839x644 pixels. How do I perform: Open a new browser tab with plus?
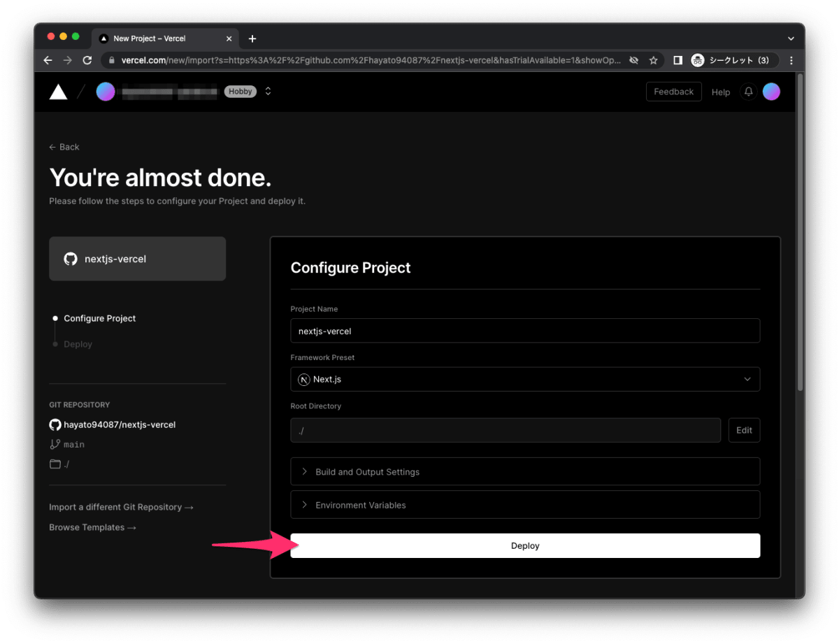(252, 38)
